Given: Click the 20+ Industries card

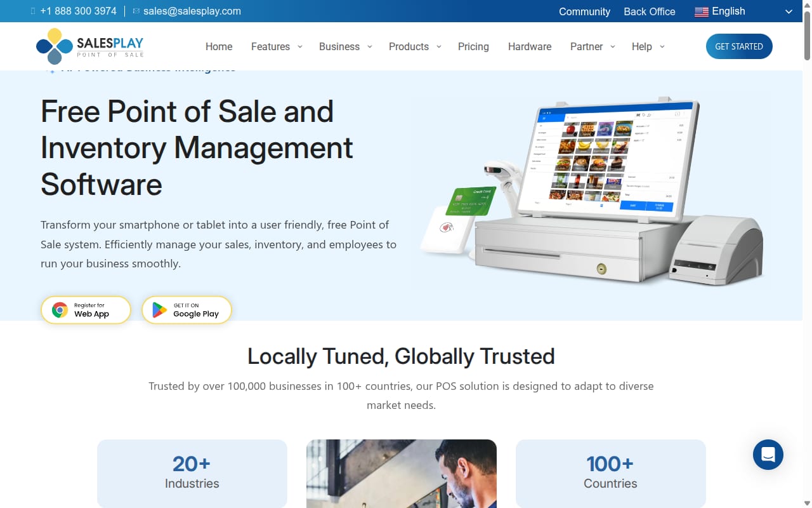Looking at the screenshot, I should (192, 473).
